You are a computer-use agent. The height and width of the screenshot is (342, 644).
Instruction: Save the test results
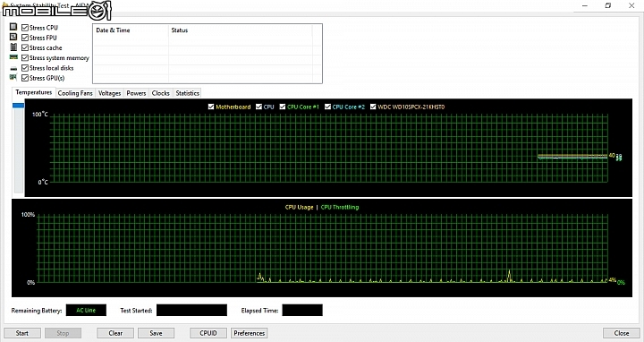(x=156, y=333)
